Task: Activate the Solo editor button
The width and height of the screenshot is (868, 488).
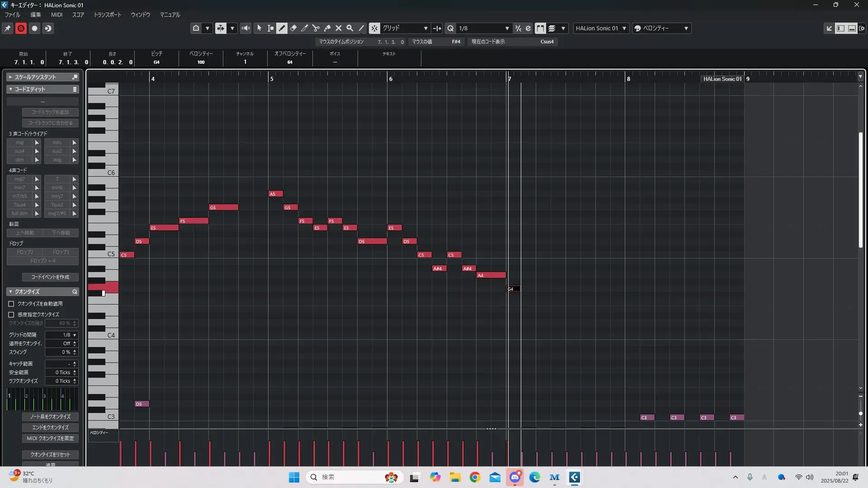Action: [21, 28]
